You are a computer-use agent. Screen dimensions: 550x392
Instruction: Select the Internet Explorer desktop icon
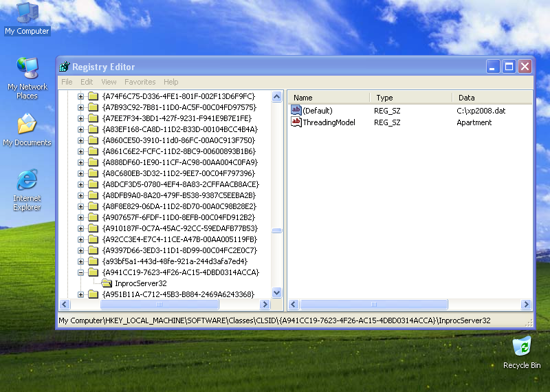(27, 190)
